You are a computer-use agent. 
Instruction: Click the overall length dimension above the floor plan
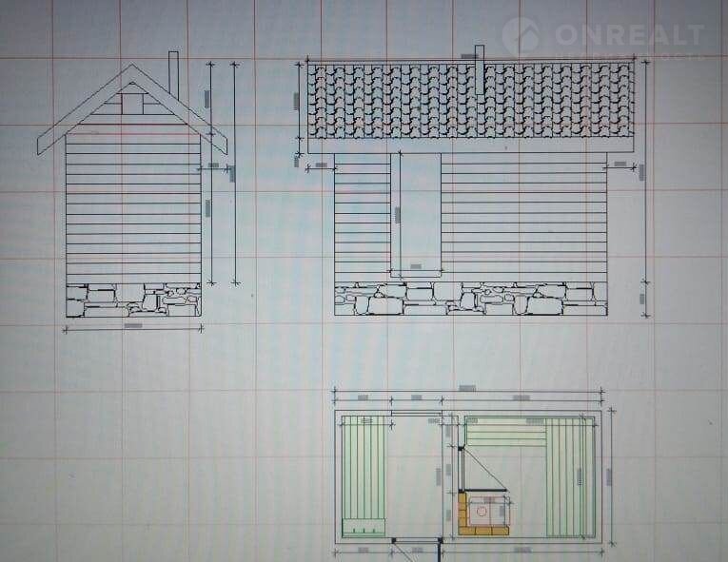pos(467,388)
